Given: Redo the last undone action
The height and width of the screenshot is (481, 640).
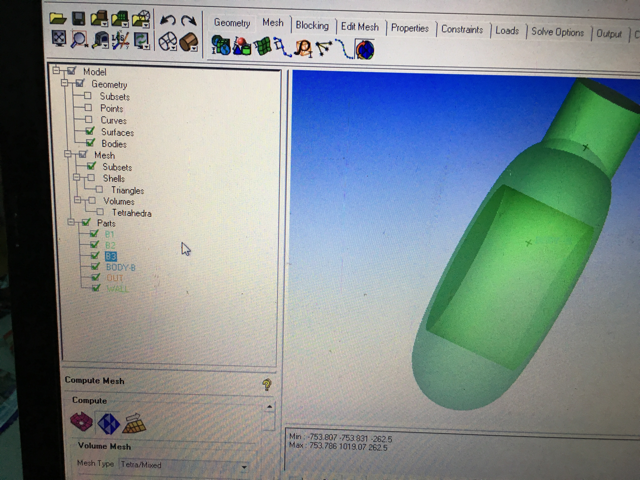Looking at the screenshot, I should click(189, 20).
